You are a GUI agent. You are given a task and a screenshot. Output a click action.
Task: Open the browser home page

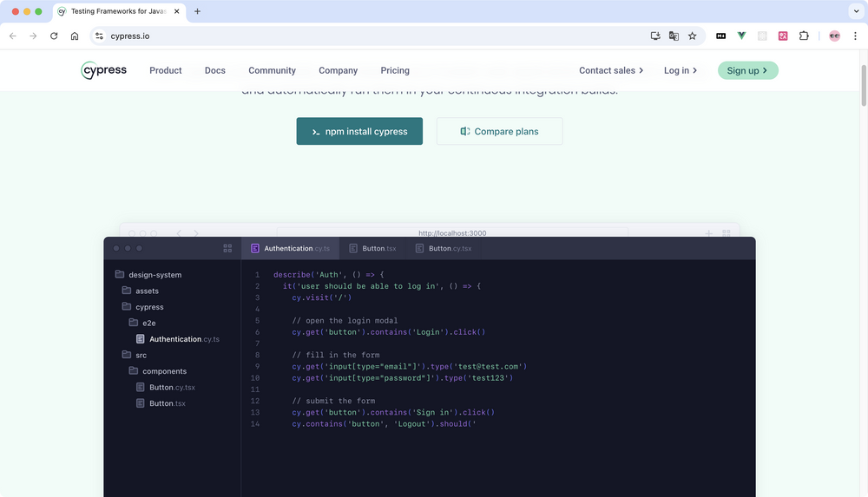pyautogui.click(x=74, y=36)
